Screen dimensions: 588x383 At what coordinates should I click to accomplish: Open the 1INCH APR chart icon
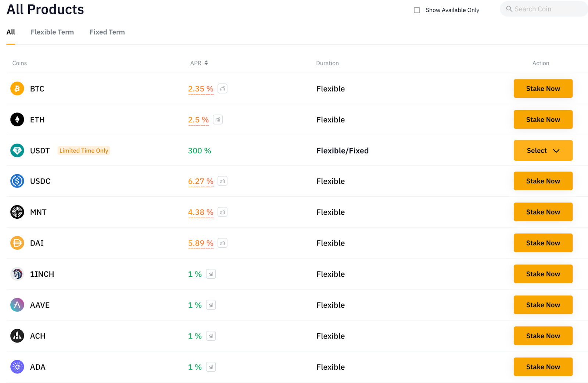click(x=211, y=274)
